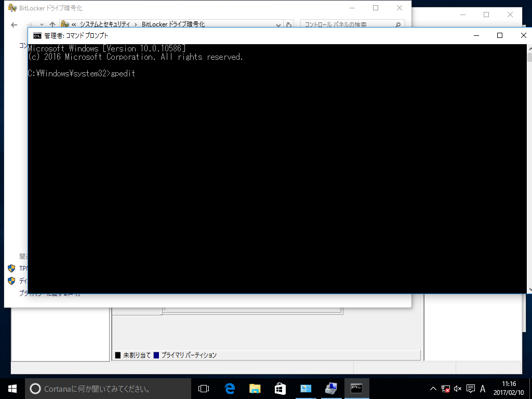Click the blue プライマリ パーティション legend swatch
This screenshot has height=399, width=532.
click(x=156, y=355)
